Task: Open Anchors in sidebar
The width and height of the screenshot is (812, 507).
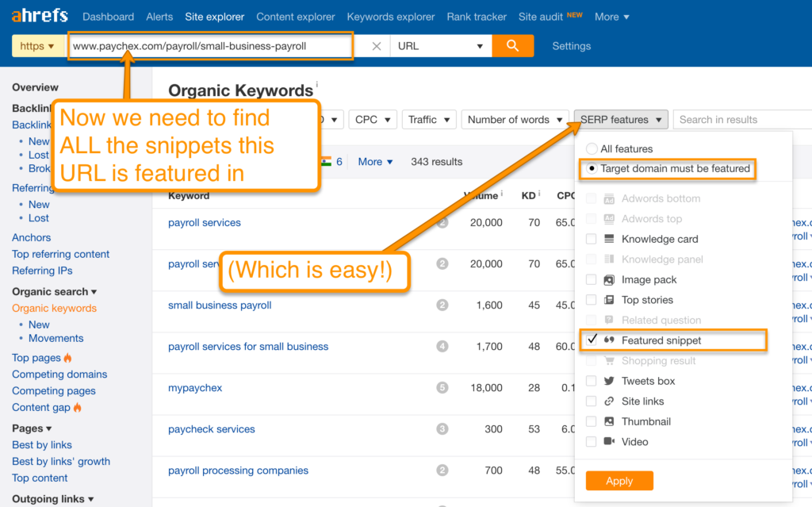Action: [32, 237]
